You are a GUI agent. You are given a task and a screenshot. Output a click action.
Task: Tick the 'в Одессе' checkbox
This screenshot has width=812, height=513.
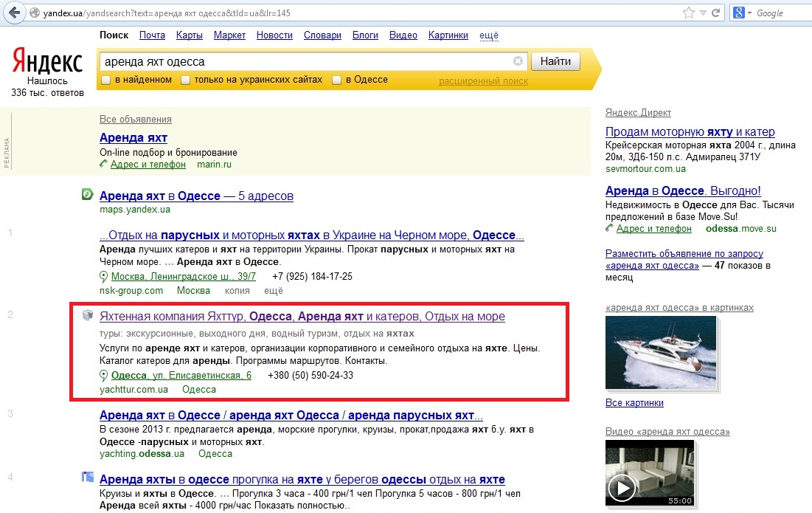tap(336, 80)
